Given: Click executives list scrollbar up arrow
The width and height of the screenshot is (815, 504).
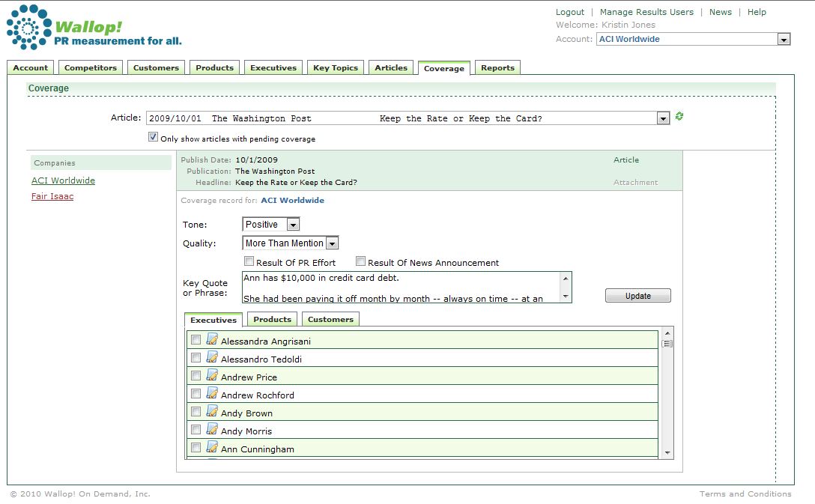Looking at the screenshot, I should coord(667,333).
